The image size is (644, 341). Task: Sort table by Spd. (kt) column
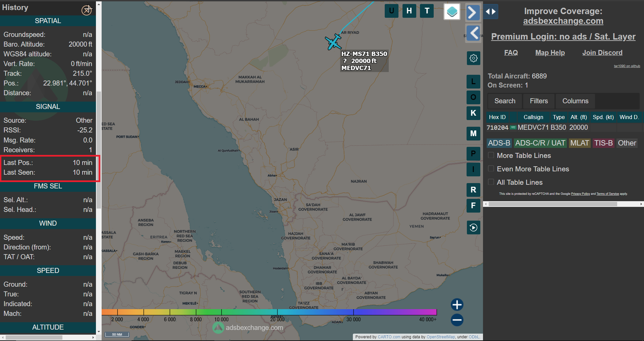pyautogui.click(x=603, y=117)
